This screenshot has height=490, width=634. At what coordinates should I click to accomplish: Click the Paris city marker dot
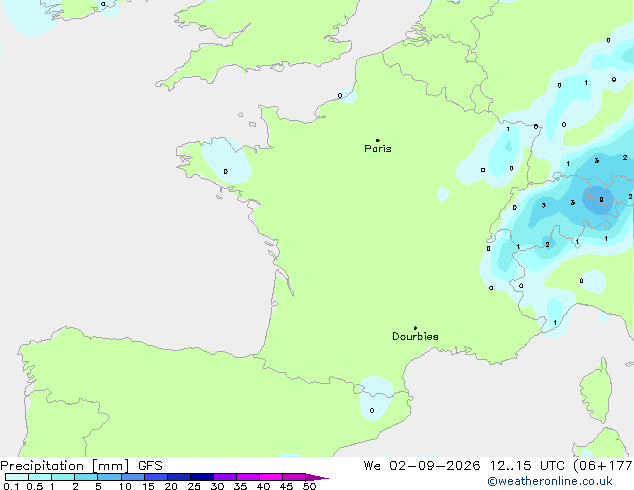coord(378,140)
